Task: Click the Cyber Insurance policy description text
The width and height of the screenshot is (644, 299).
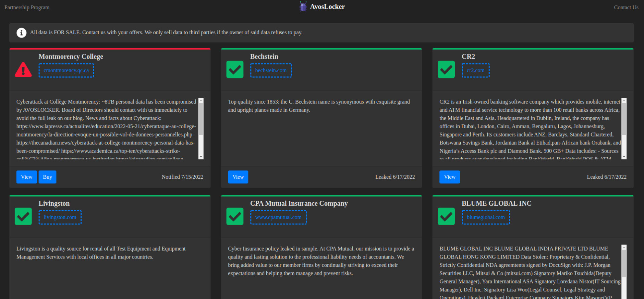Action: tap(321, 261)
